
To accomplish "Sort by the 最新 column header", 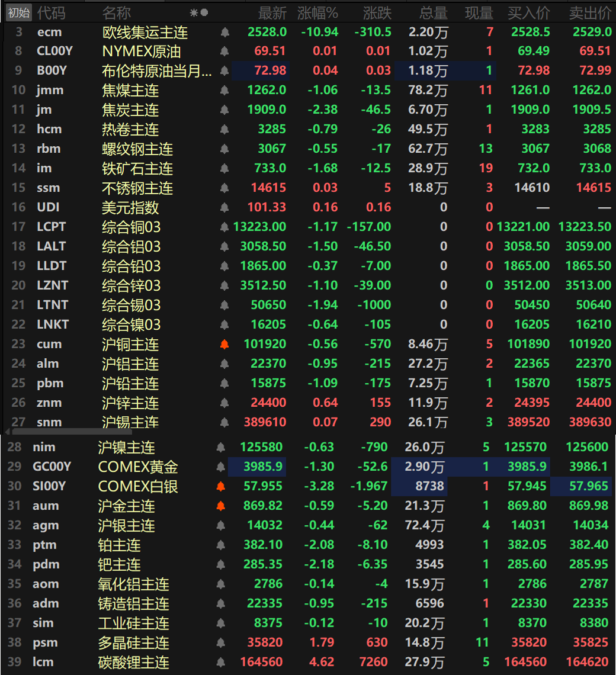I will tap(272, 14).
